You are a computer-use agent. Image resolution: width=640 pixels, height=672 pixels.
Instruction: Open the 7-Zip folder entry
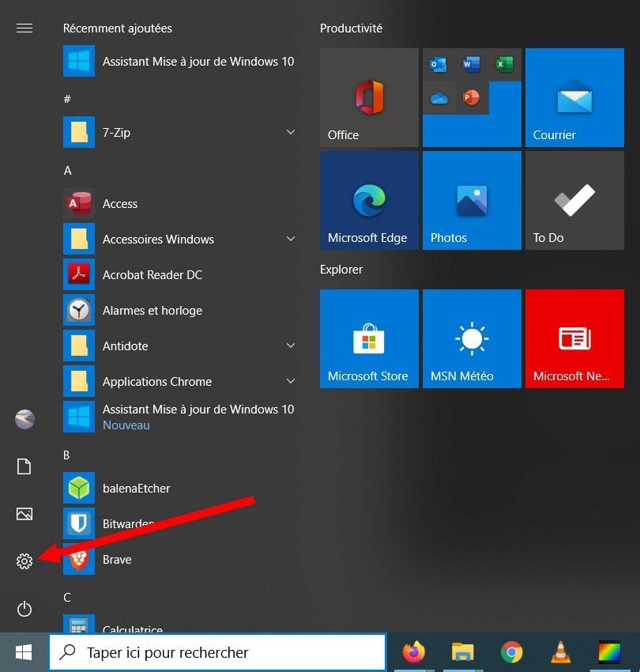(x=180, y=133)
